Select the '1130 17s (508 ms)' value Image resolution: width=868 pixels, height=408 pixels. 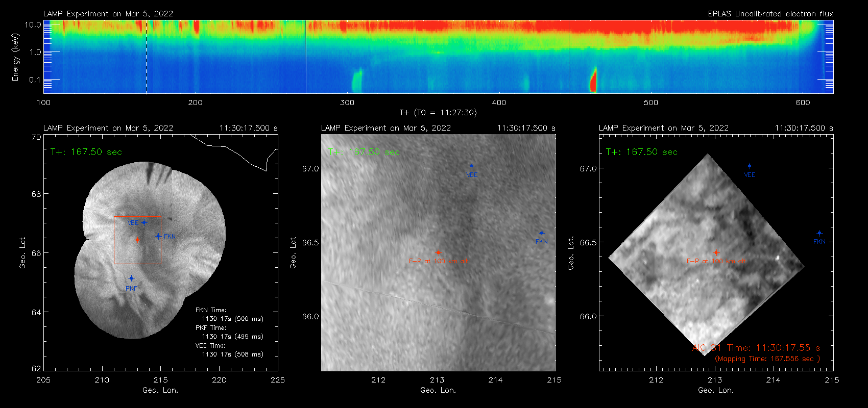[x=233, y=354]
